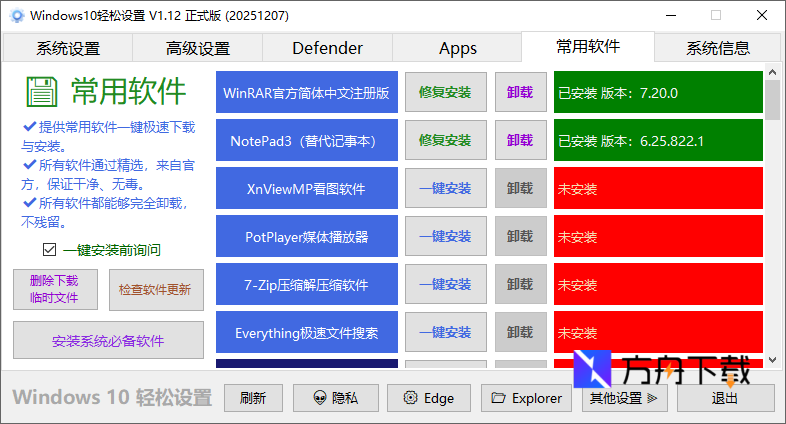Click the WinRAR官方简体中文注册版 button
The image size is (786, 424).
tap(307, 92)
